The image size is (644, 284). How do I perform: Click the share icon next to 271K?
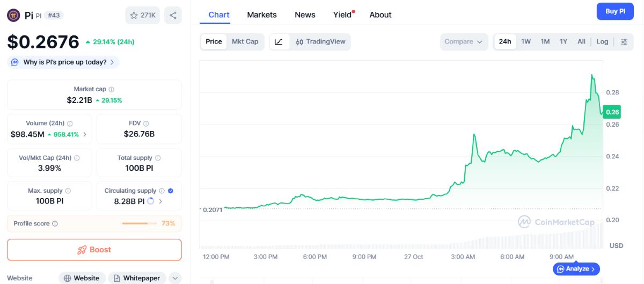coord(173,15)
